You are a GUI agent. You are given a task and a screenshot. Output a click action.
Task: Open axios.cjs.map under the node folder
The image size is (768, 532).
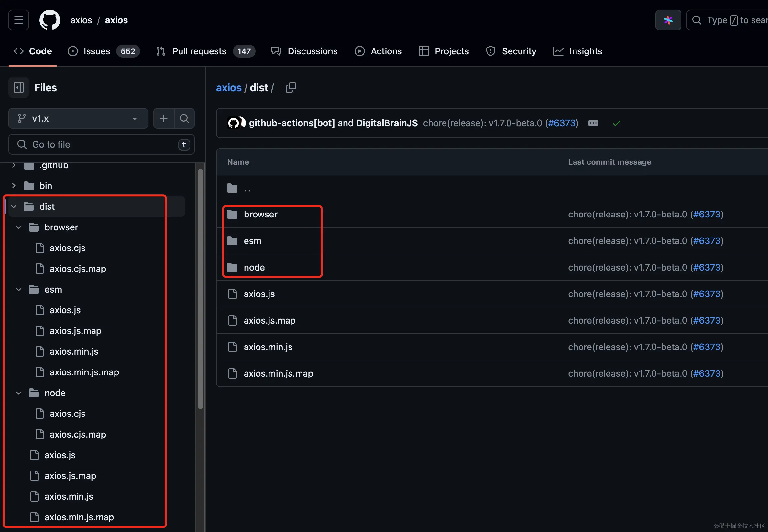(78, 434)
